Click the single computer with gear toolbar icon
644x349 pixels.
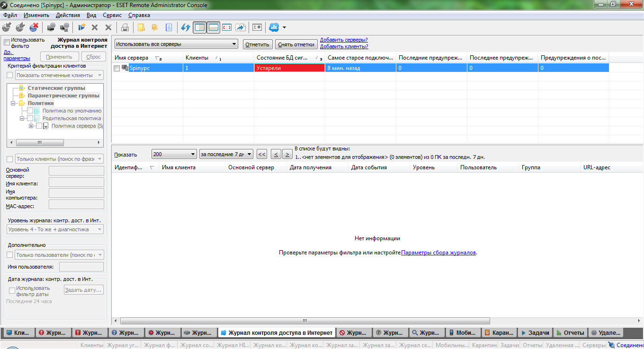tap(51, 27)
